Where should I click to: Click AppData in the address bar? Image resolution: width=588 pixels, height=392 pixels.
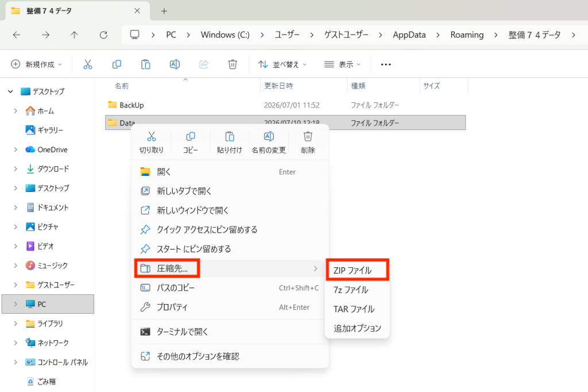click(x=409, y=35)
